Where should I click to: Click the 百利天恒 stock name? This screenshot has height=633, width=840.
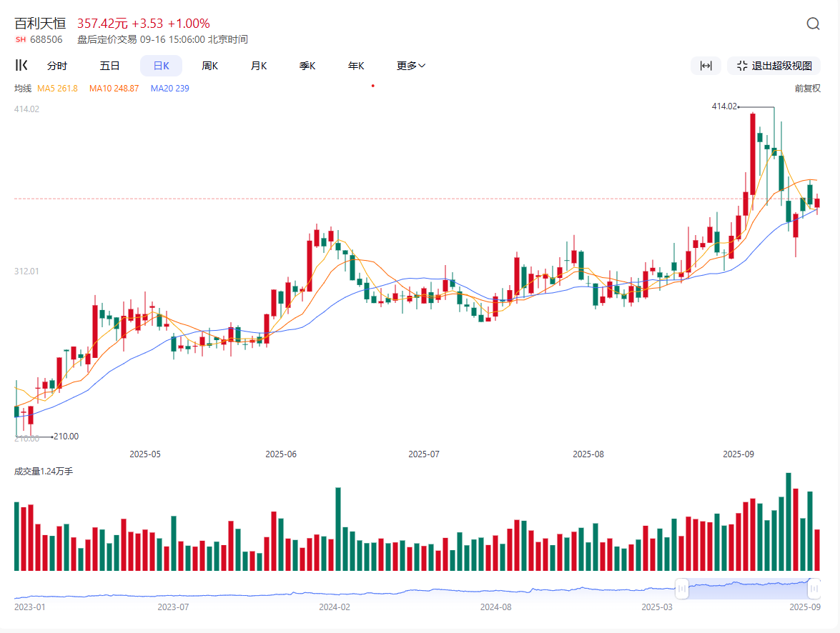point(40,24)
